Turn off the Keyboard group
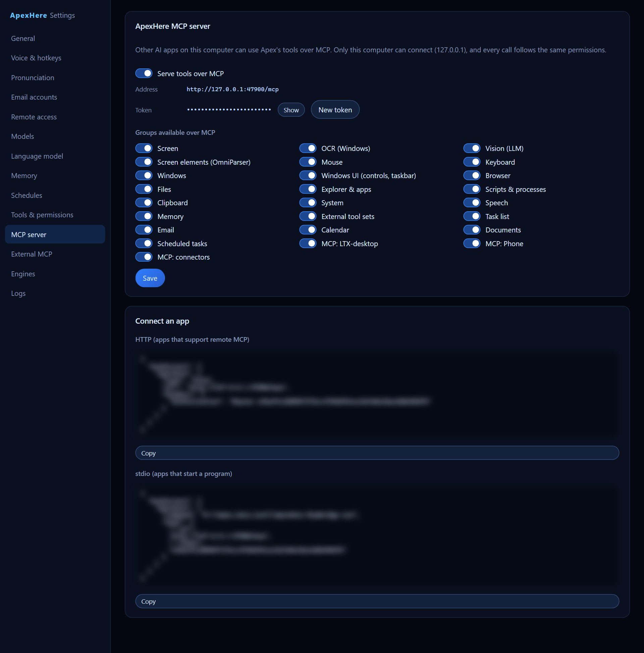644x653 pixels. (472, 162)
